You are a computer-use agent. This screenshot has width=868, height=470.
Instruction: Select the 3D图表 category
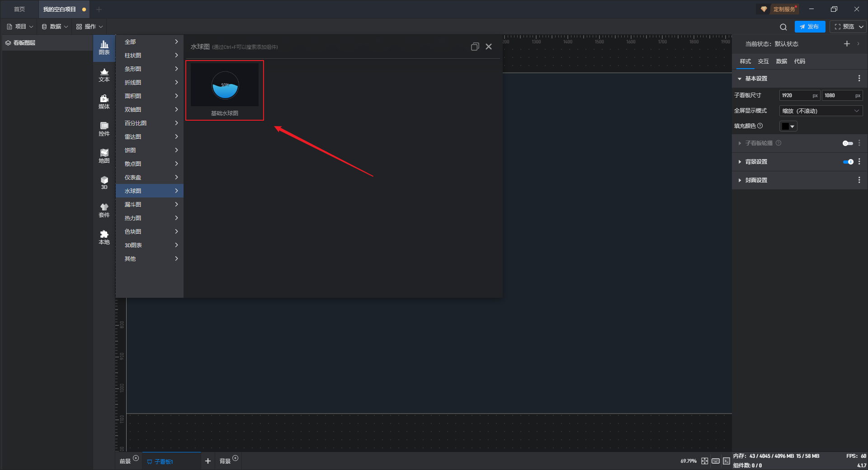pos(150,245)
